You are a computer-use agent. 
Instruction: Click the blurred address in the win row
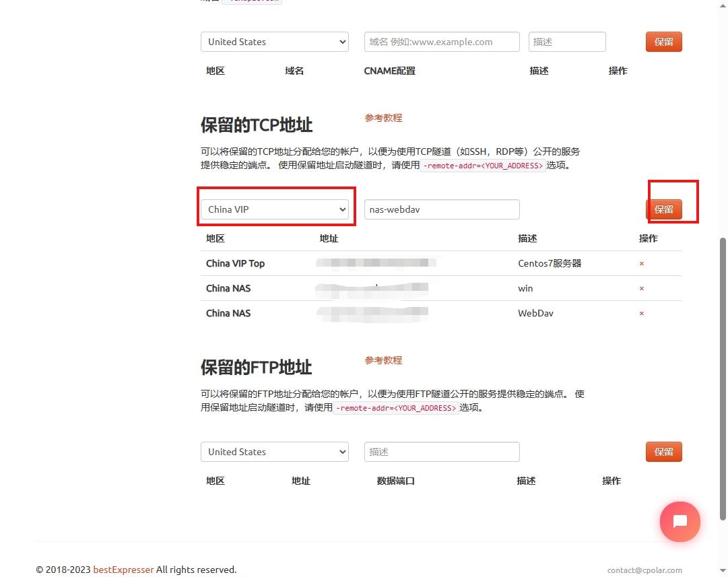click(372, 290)
